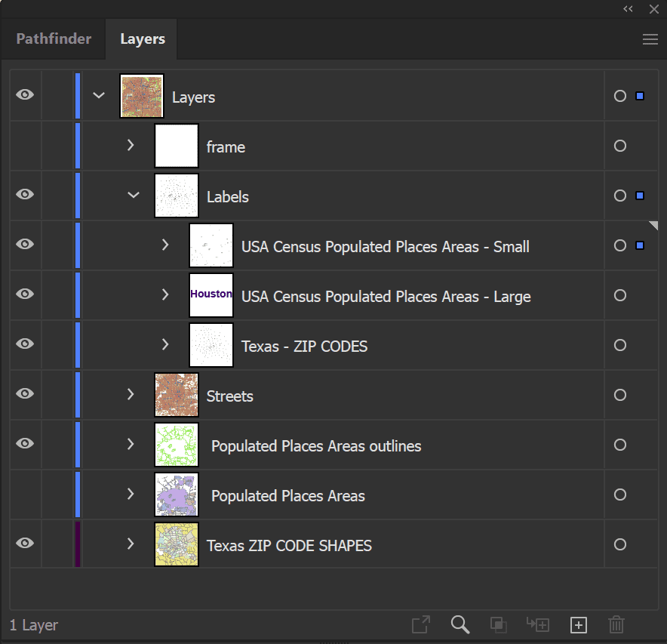Expand the Texas - ZIP CODES sublayer
667x644 pixels.
click(165, 344)
